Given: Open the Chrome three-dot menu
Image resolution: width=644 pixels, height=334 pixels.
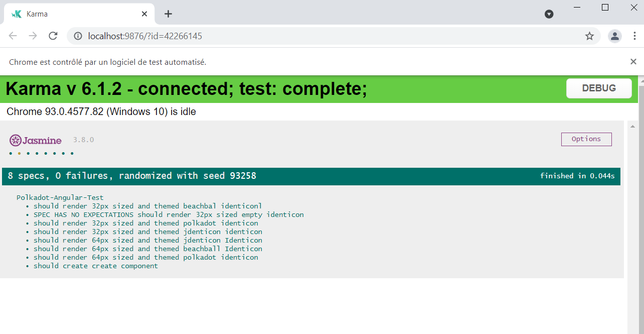Looking at the screenshot, I should (x=634, y=36).
